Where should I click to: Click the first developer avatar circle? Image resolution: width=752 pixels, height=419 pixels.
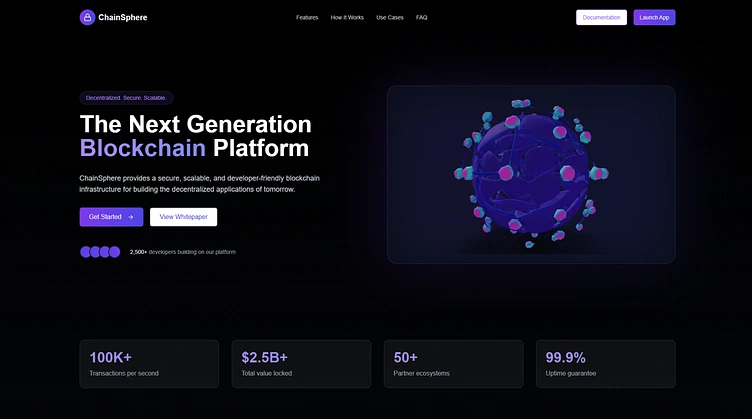pyautogui.click(x=86, y=252)
